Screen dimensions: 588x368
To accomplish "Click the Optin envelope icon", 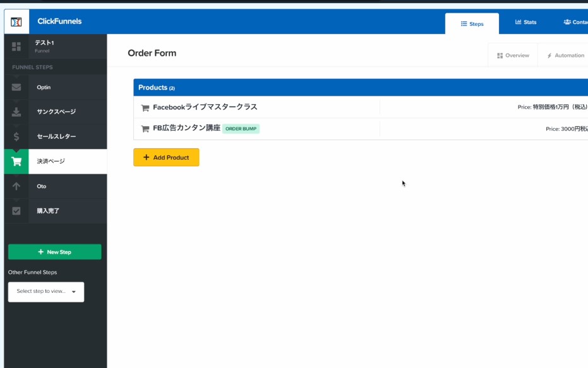I will coord(16,87).
